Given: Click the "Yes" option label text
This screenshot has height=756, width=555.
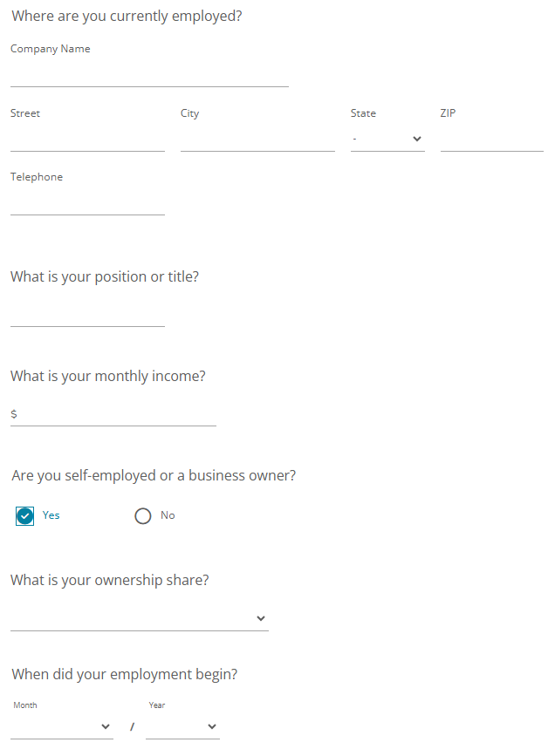Looking at the screenshot, I should click(x=51, y=515).
